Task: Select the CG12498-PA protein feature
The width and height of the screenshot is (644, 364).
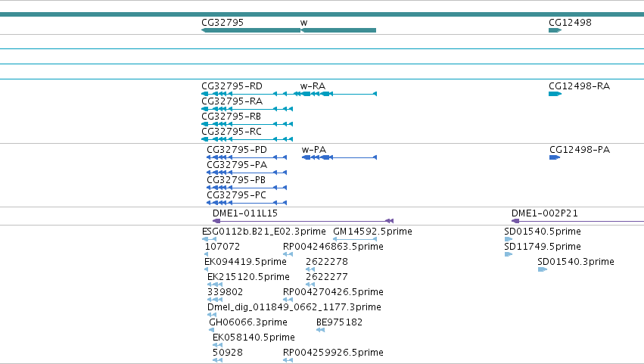Action: [555, 157]
